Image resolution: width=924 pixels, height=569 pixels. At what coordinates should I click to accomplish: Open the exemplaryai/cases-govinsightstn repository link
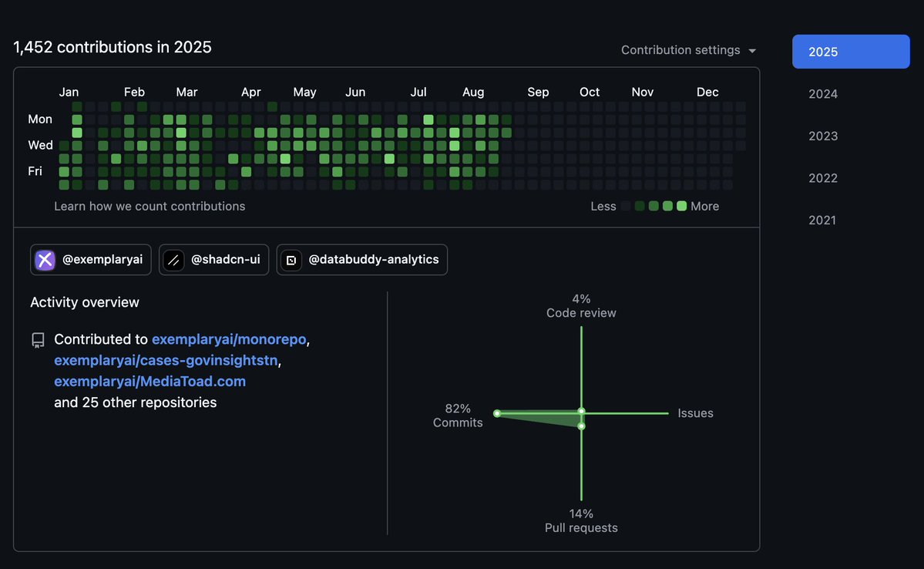coord(166,360)
